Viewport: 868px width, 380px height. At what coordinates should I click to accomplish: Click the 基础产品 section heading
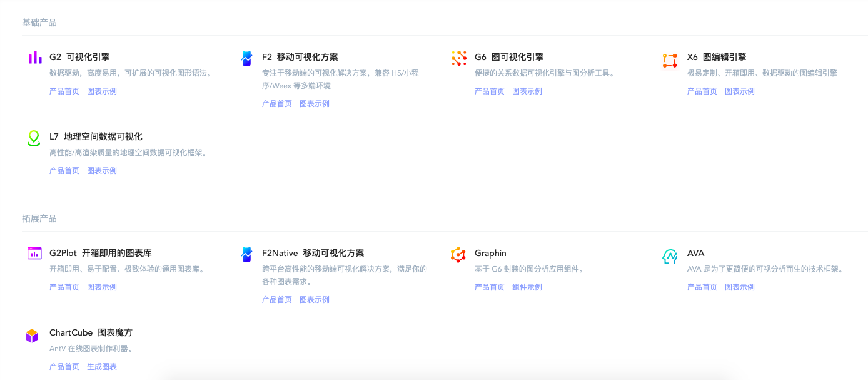tap(39, 23)
